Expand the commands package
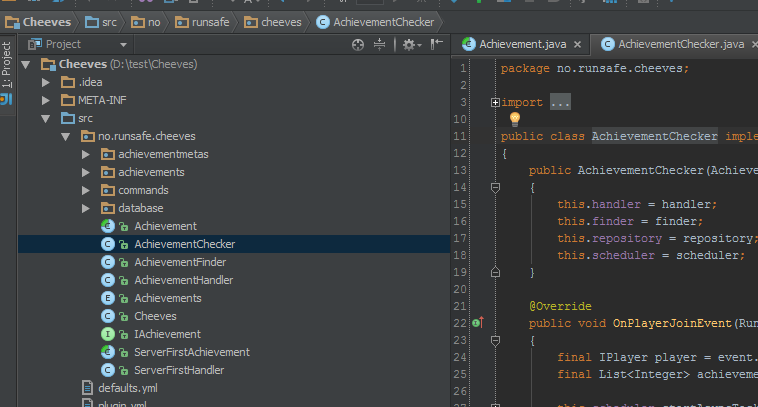 pyautogui.click(x=86, y=190)
